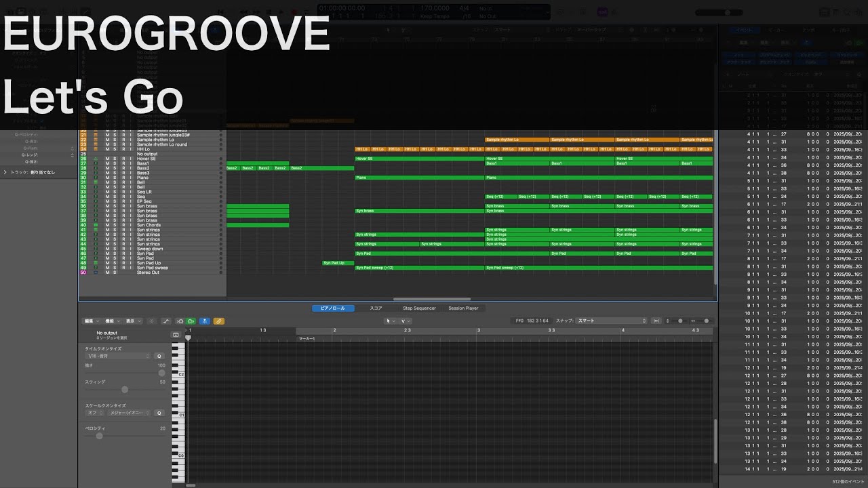Open the メジャー scale type dropdown
This screenshot has width=868, height=488.
point(129,413)
